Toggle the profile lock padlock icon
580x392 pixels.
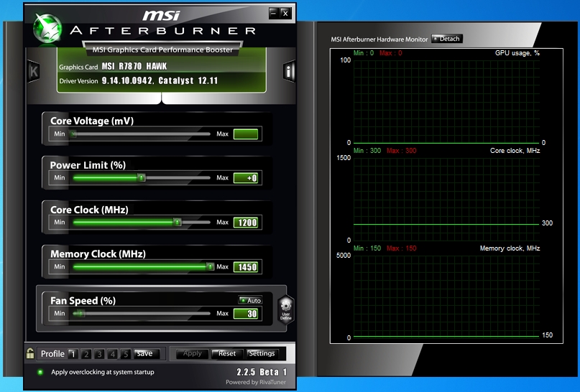[x=30, y=353]
